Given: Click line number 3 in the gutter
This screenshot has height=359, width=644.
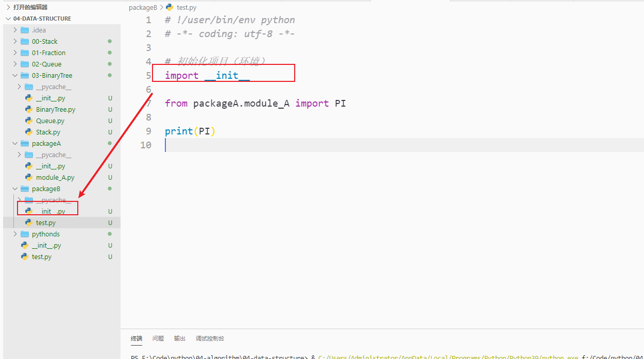Looking at the screenshot, I should pyautogui.click(x=148, y=48).
